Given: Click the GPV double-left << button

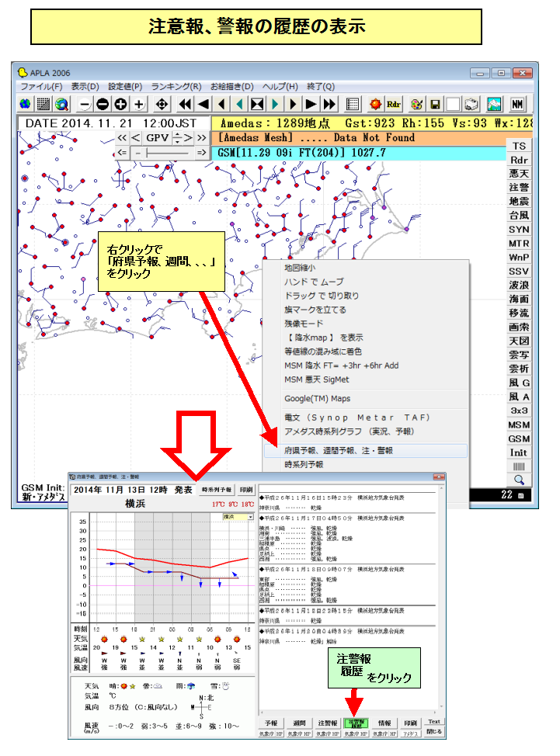Looking at the screenshot, I should 121,138.
